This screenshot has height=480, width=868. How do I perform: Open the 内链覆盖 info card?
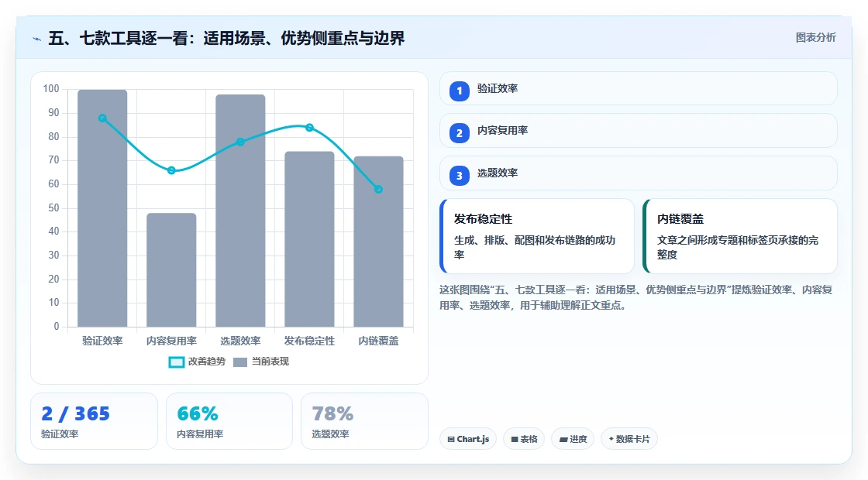(739, 236)
